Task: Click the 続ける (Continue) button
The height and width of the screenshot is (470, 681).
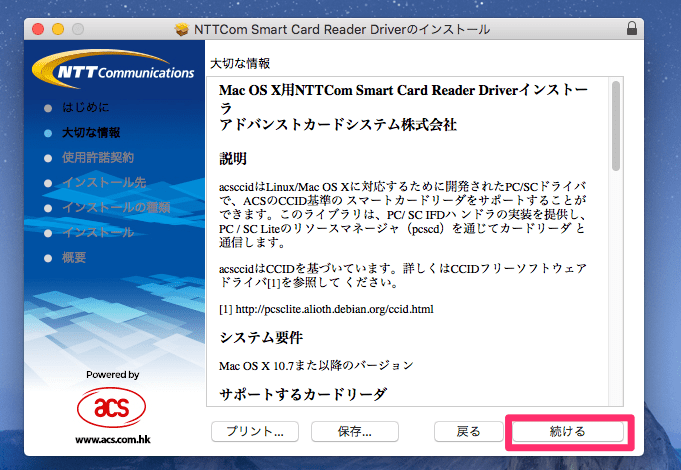Action: [568, 431]
